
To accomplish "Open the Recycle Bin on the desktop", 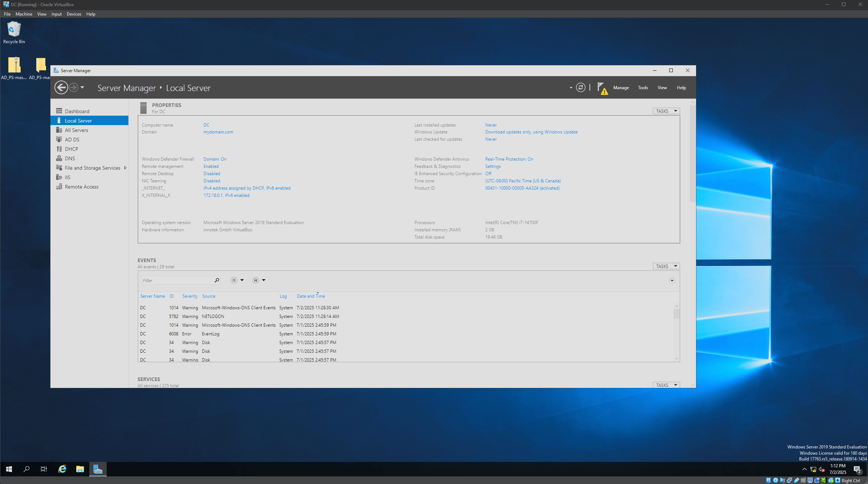I will click(14, 33).
